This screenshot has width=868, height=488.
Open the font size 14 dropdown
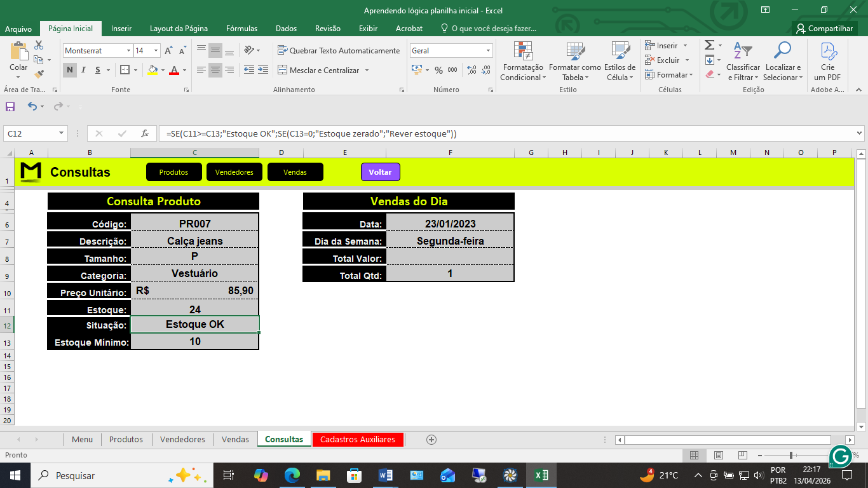156,51
